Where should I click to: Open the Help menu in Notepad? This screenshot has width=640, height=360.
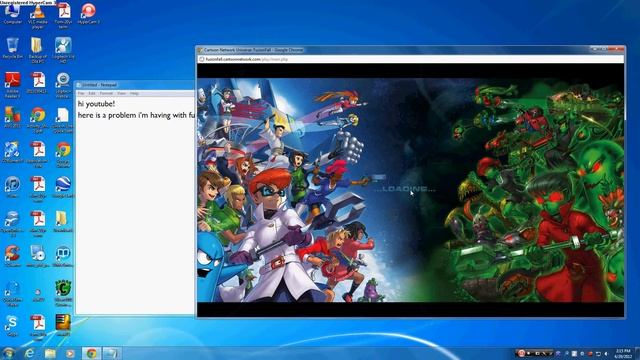134,93
